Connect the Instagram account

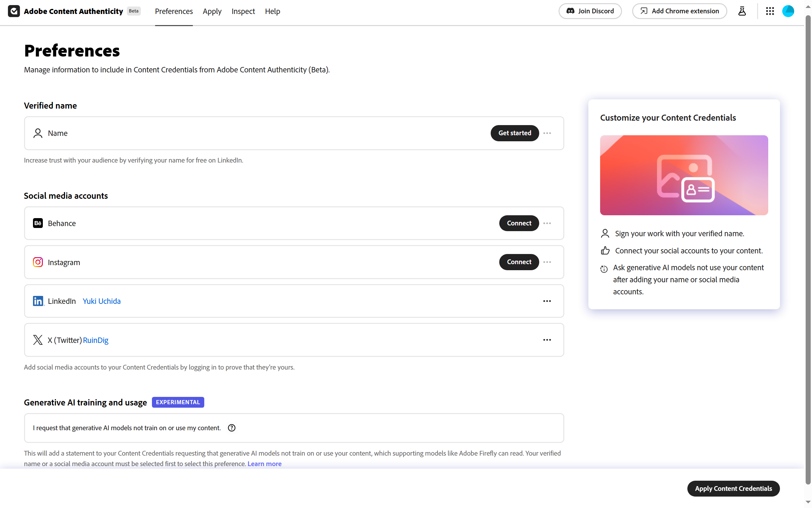click(519, 262)
